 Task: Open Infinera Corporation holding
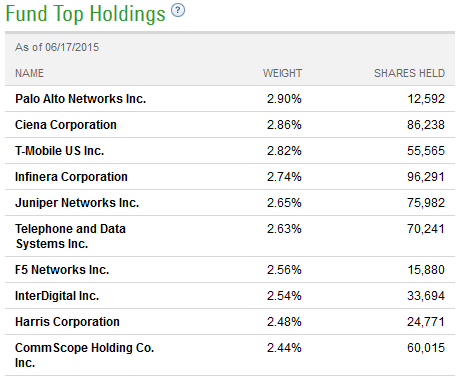point(71,177)
